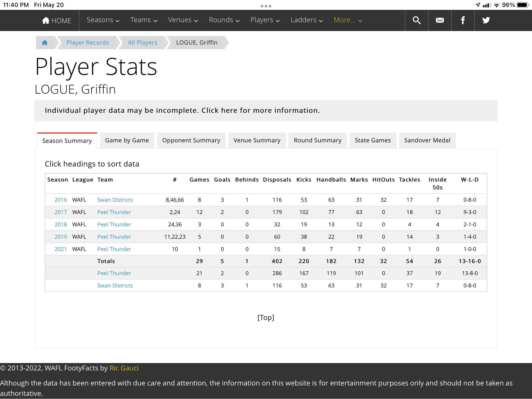This screenshot has width=532, height=399.
Task: Open the Facebook icon link
Action: point(463,20)
